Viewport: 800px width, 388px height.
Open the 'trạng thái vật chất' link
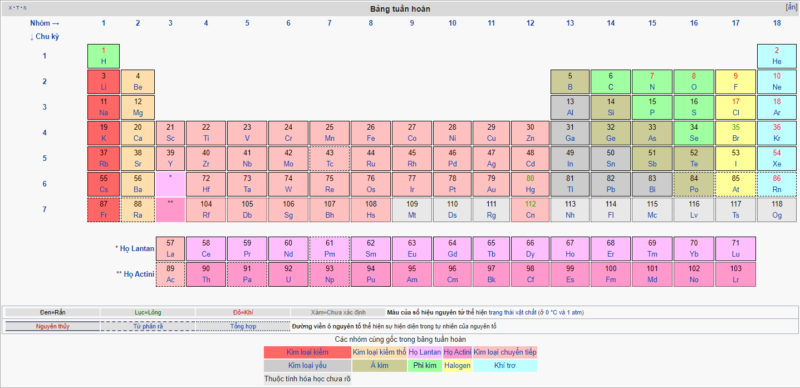pyautogui.click(x=514, y=312)
